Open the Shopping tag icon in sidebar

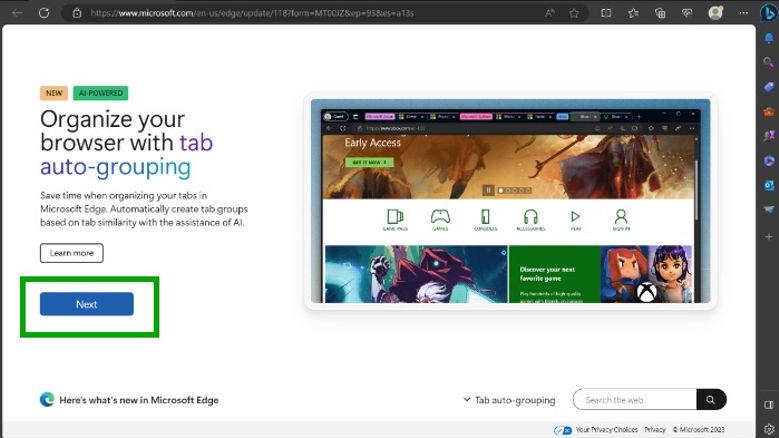point(769,87)
